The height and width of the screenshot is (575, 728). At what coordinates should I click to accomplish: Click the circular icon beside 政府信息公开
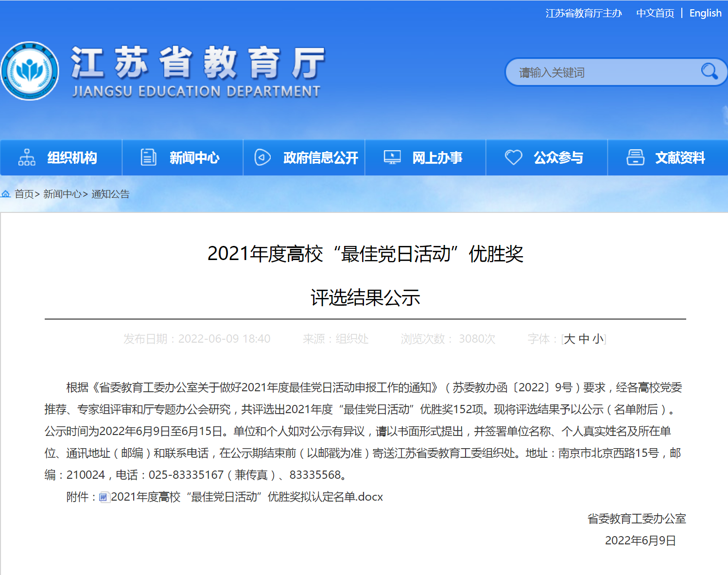tap(262, 157)
